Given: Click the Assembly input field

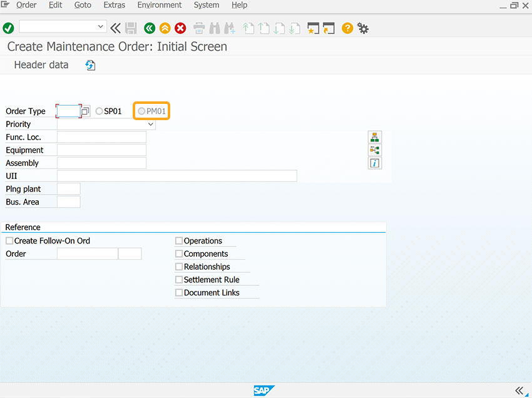Looking at the screenshot, I should (101, 163).
